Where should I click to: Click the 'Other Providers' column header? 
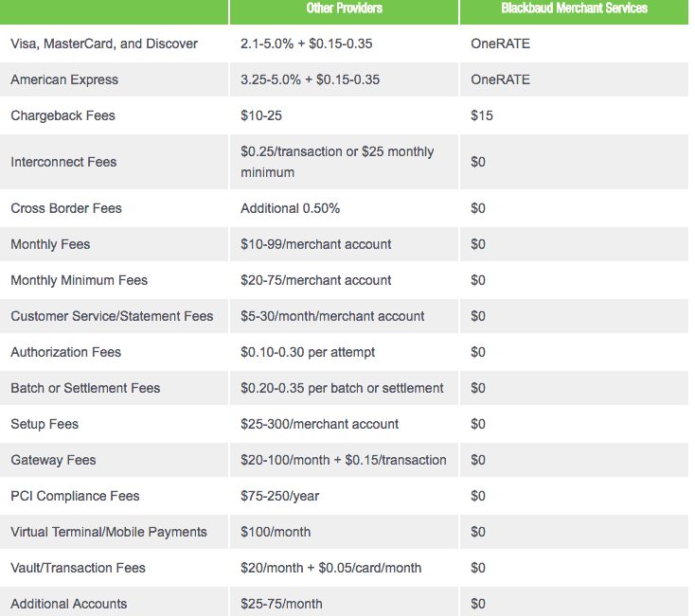(x=344, y=9)
